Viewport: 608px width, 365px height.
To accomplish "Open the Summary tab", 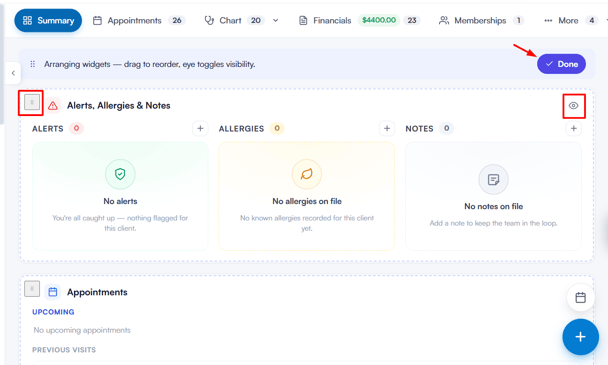I will (x=48, y=21).
